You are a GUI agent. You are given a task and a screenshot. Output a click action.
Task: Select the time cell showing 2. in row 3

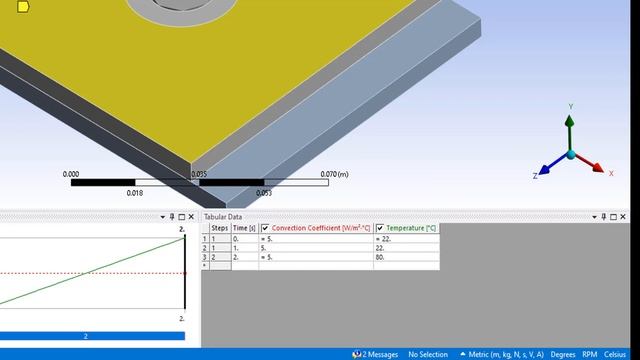(244, 257)
